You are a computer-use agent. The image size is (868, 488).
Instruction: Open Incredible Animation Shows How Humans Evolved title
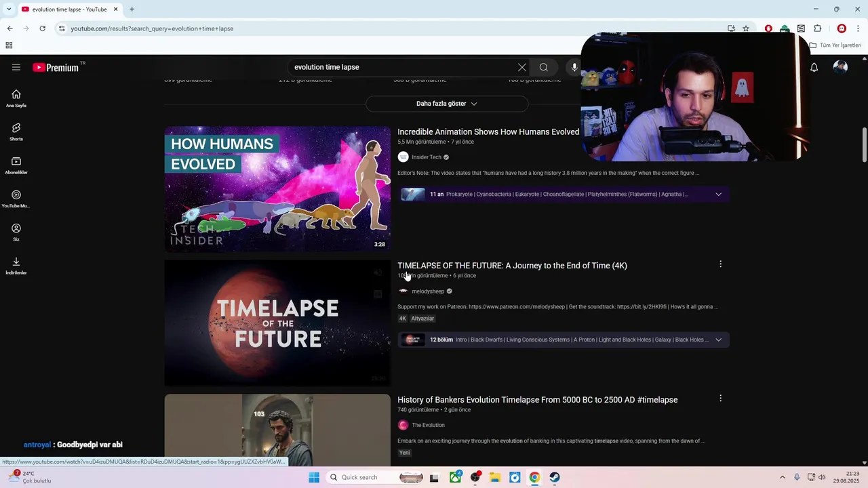coord(488,131)
